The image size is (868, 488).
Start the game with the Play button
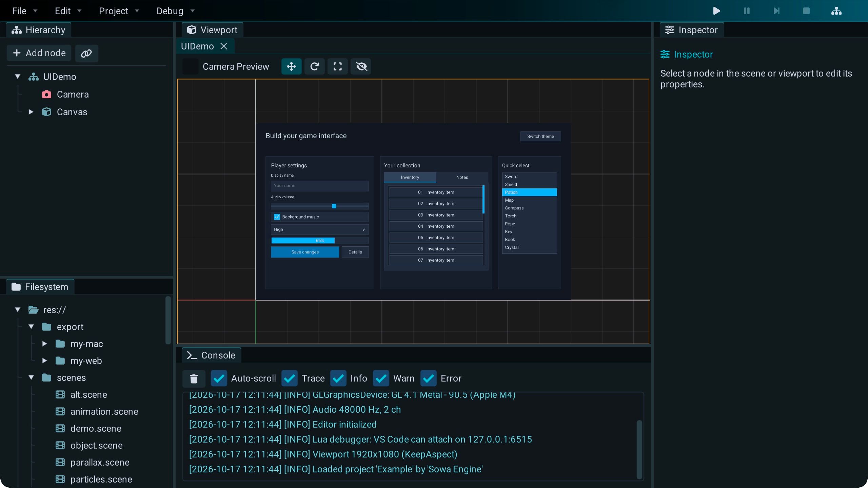tap(716, 11)
